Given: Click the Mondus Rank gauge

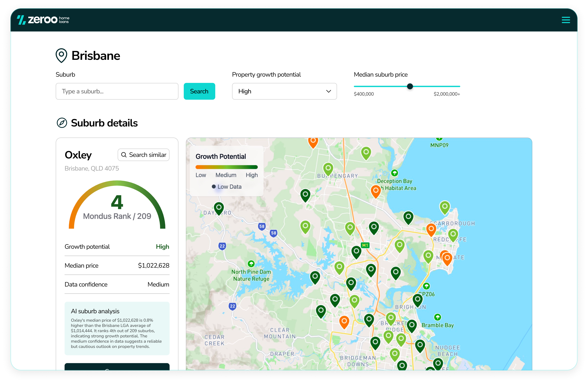Looking at the screenshot, I should point(117,205).
